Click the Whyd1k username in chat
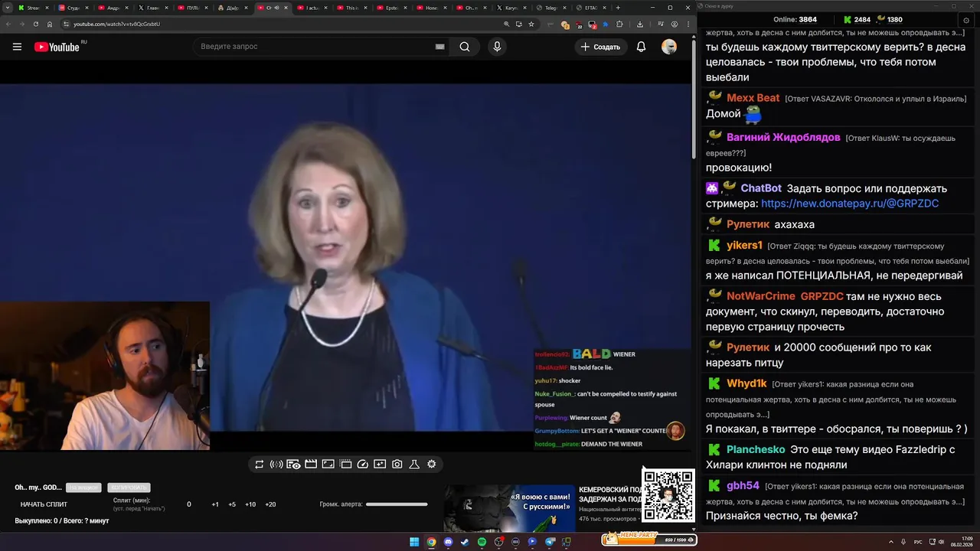The height and width of the screenshot is (551, 980). point(746,383)
